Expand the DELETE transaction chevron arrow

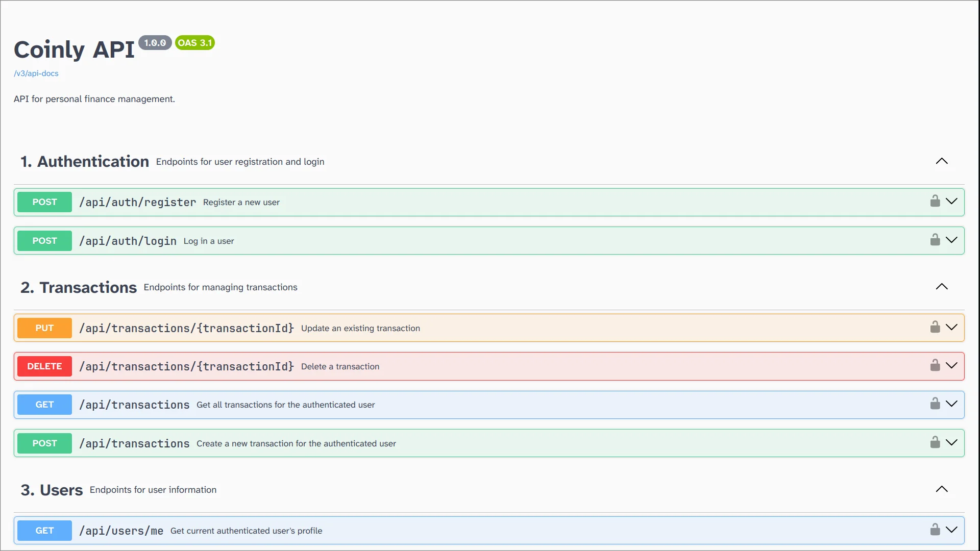[x=951, y=365]
